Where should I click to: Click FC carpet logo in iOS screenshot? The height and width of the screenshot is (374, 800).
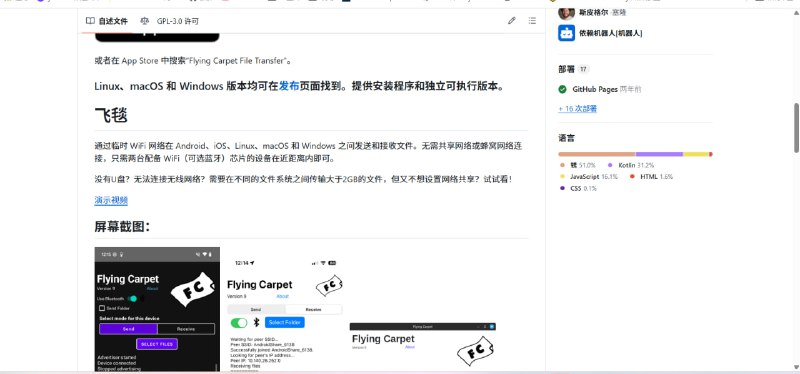coord(329,285)
